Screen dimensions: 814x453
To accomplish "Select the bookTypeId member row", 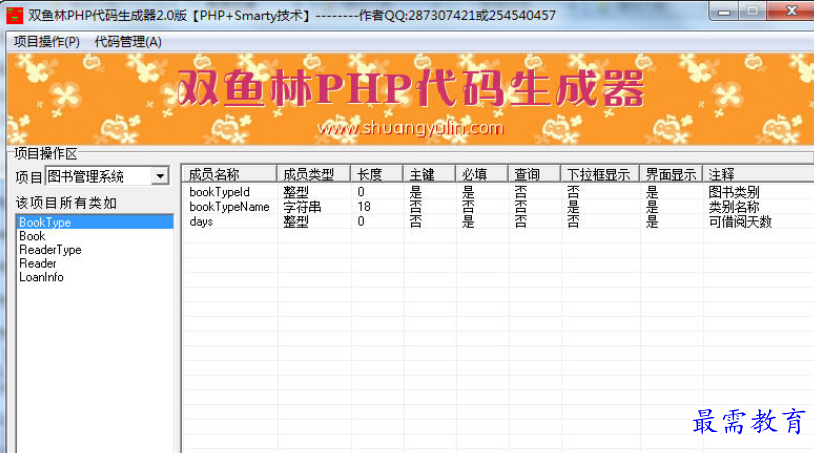I will pos(498,192).
